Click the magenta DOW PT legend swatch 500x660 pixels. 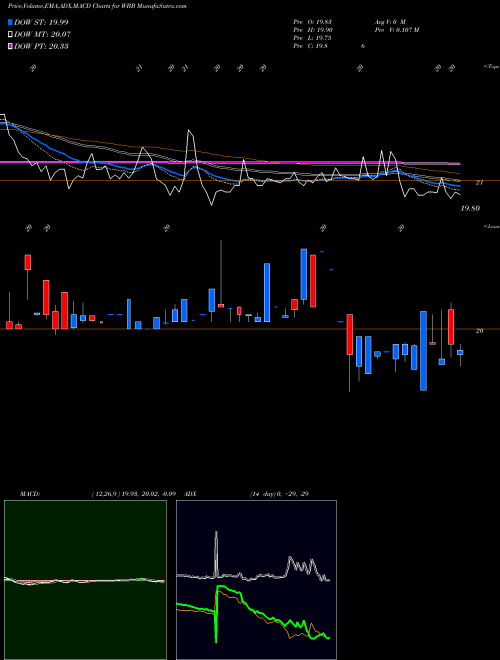(10, 46)
